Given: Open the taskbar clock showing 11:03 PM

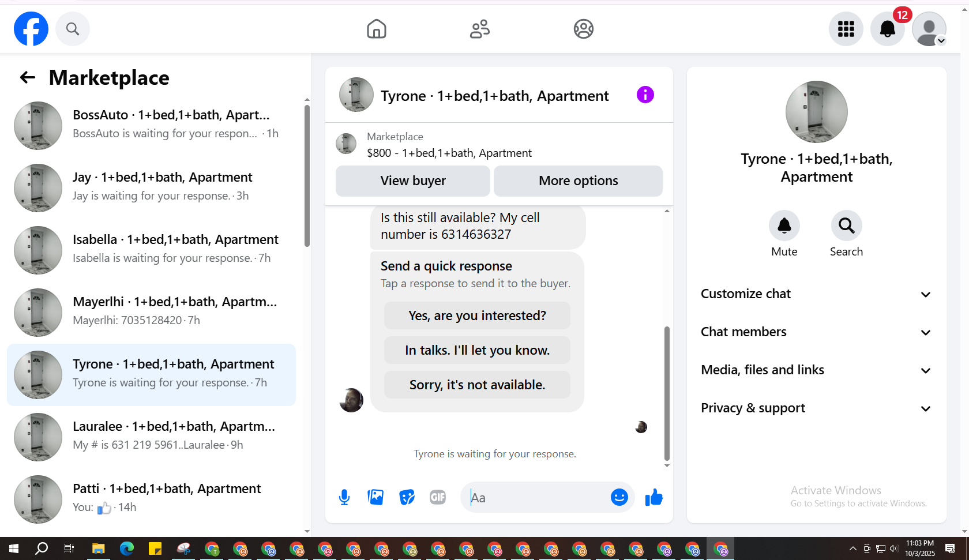Looking at the screenshot, I should (920, 548).
